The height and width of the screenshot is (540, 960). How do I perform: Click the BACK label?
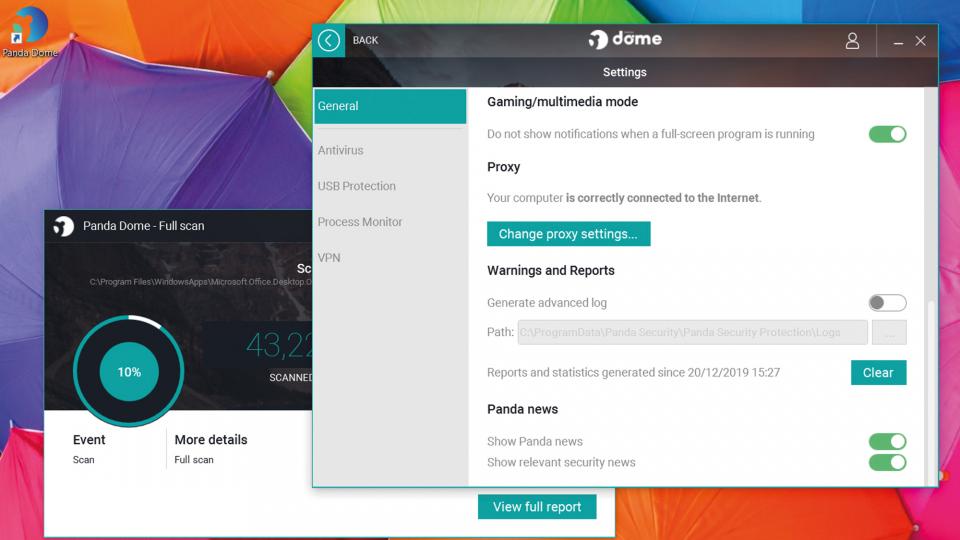pos(366,40)
